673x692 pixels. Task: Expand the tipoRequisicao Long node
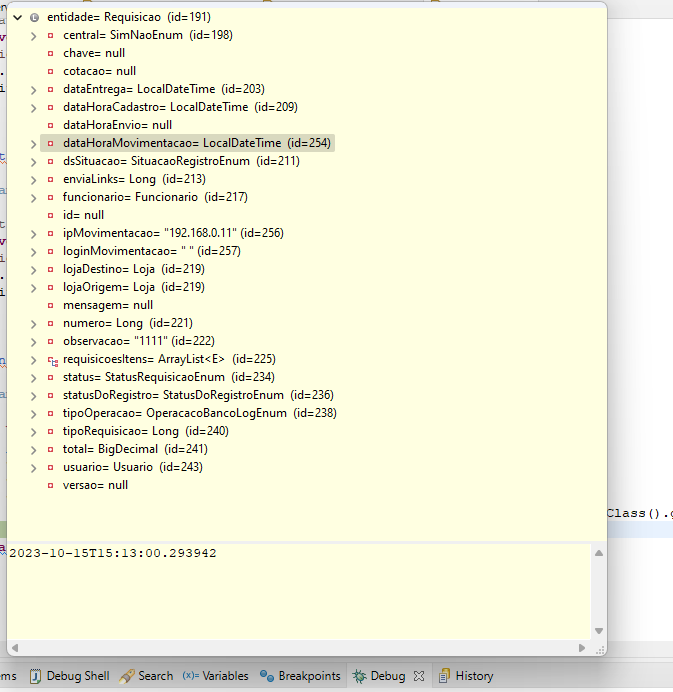34,432
